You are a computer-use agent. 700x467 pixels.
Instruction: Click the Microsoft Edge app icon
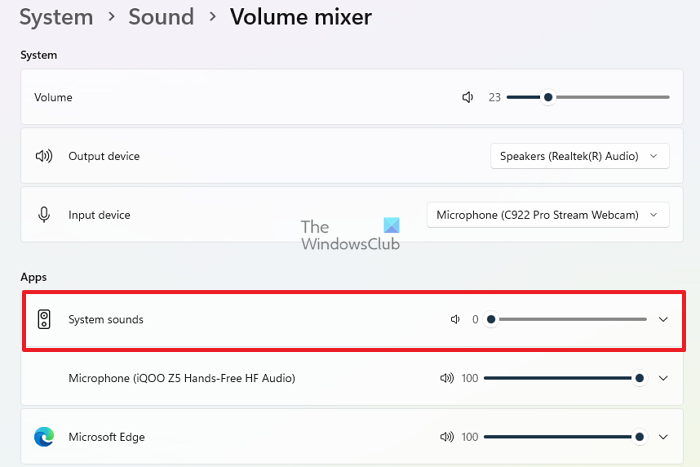pos(44,437)
